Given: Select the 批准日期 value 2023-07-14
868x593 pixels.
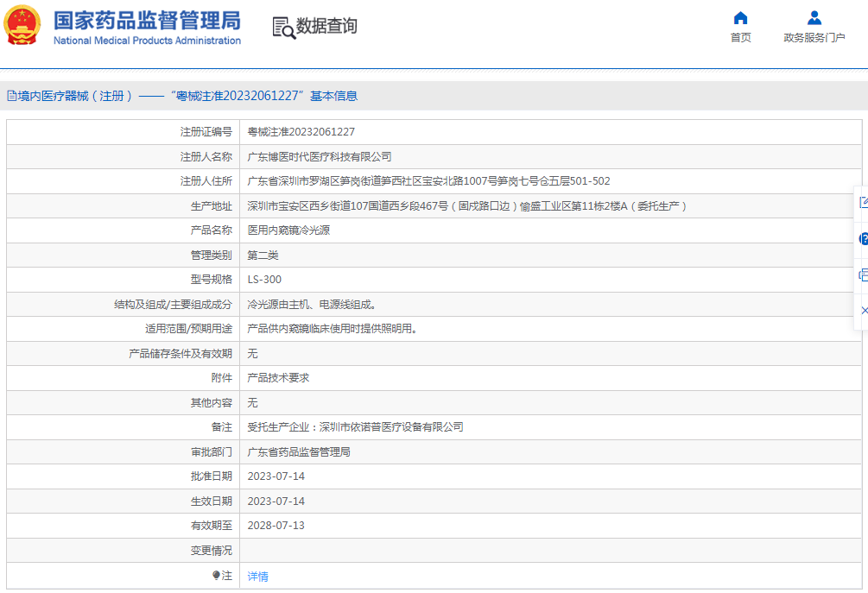Looking at the screenshot, I should click(276, 476).
